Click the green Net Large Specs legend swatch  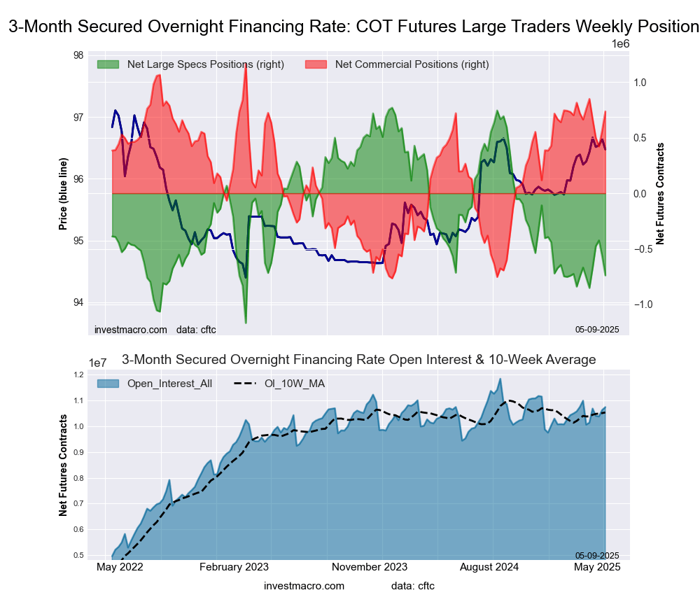pos(108,64)
